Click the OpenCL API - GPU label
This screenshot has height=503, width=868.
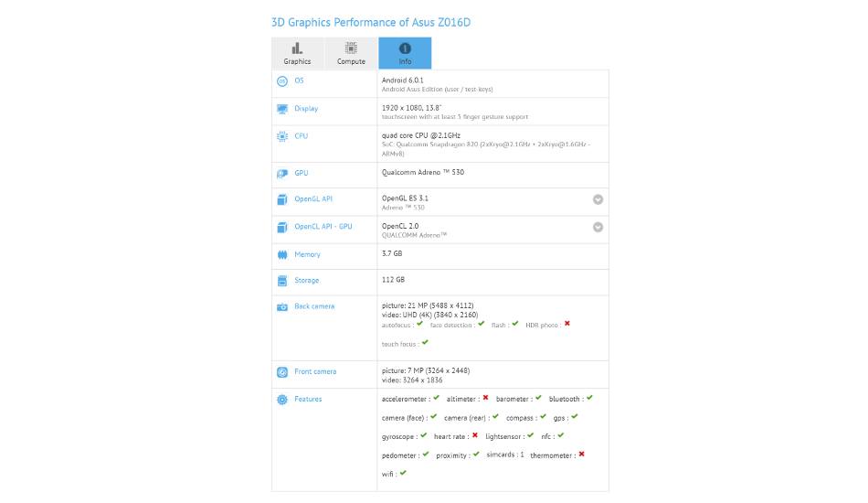[x=323, y=227]
